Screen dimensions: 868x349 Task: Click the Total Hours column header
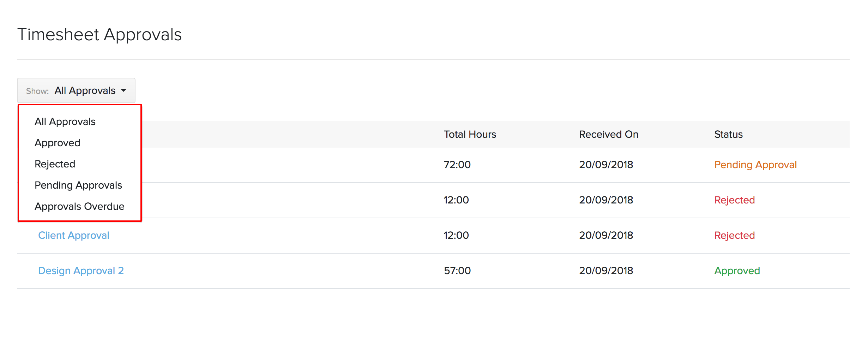point(470,135)
